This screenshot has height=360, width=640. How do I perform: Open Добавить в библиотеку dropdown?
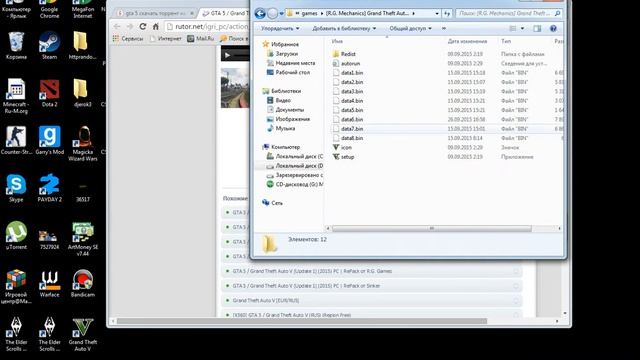point(344,29)
